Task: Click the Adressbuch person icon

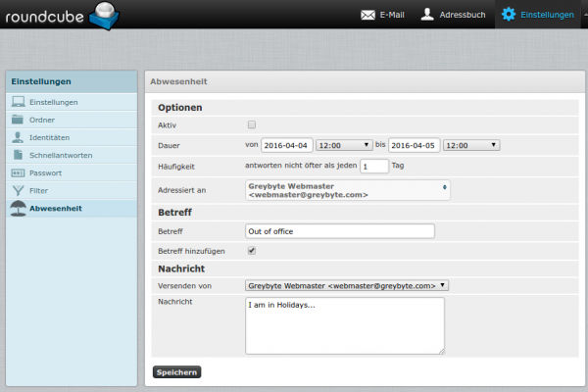Action: pos(427,15)
